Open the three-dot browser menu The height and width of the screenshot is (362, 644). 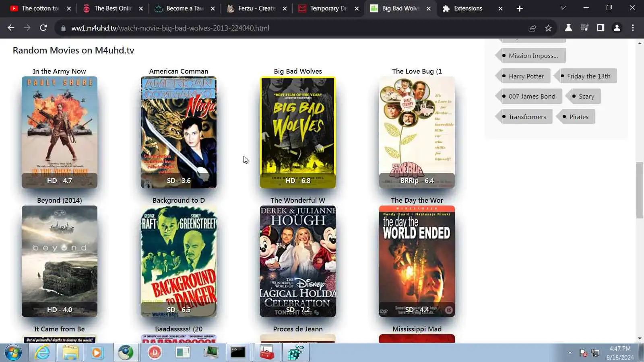(x=633, y=28)
